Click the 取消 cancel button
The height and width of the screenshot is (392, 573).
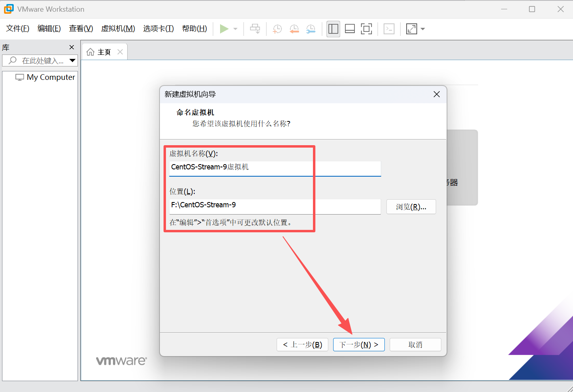(416, 345)
